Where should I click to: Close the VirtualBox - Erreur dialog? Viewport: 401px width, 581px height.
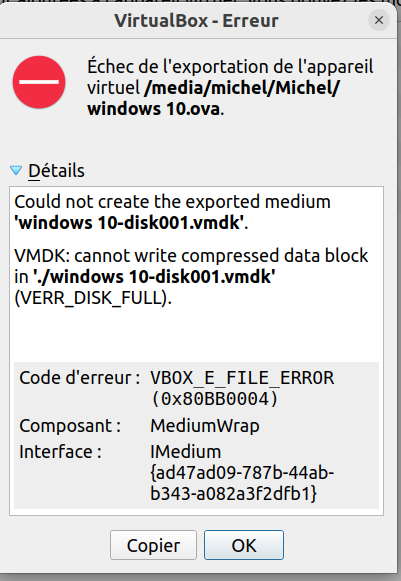coord(379,20)
